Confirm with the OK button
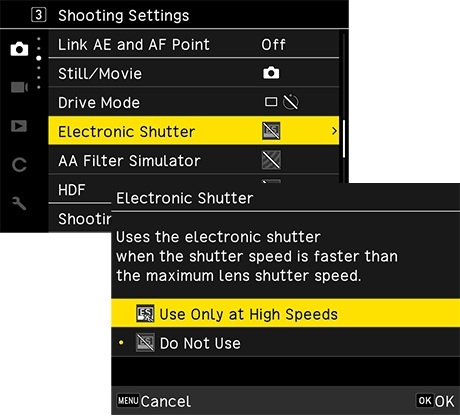Image resolution: width=460 pixels, height=416 pixels. 435,401
